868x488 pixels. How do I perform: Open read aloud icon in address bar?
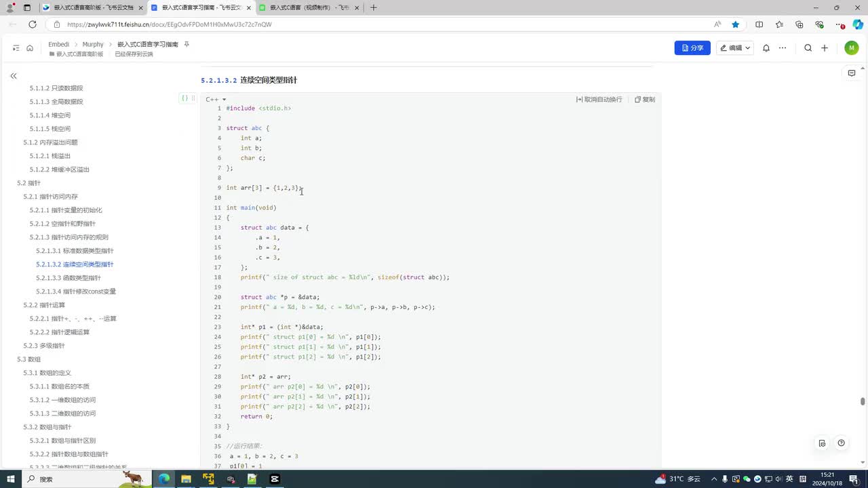coord(717,24)
